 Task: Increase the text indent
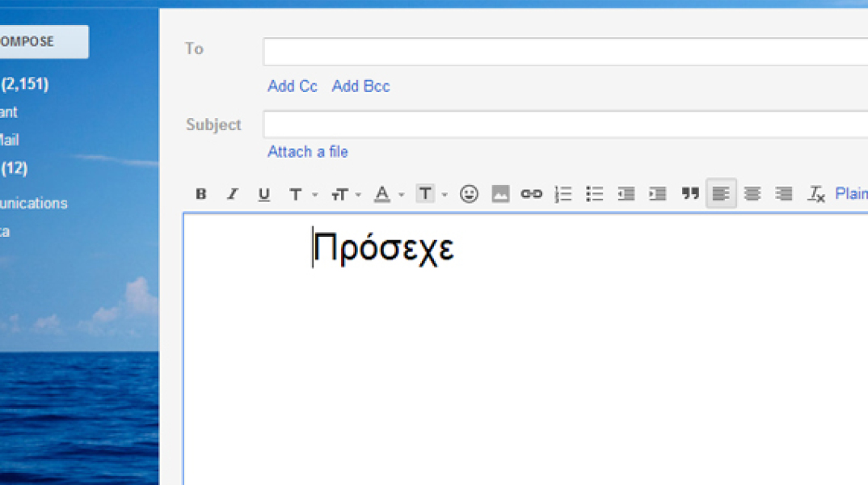pos(658,194)
